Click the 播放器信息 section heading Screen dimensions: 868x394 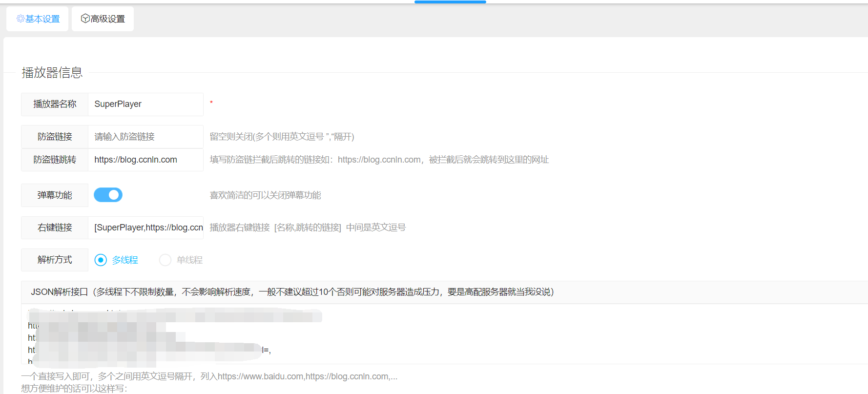pyautogui.click(x=52, y=73)
